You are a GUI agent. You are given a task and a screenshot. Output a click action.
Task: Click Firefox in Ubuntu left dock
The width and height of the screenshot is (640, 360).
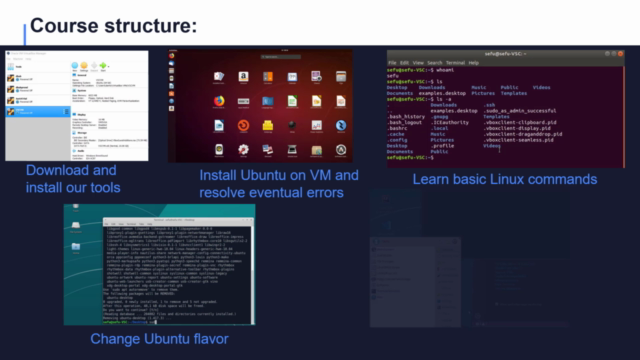(172, 56)
